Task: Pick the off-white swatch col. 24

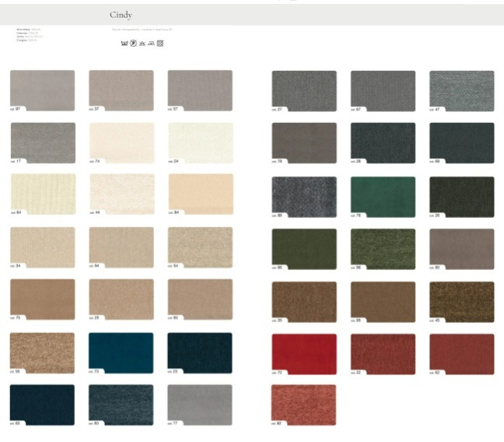Action: tap(200, 142)
